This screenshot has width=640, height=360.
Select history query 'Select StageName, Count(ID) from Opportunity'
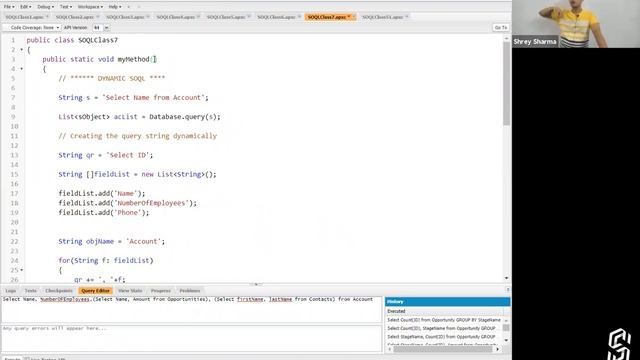click(x=444, y=337)
